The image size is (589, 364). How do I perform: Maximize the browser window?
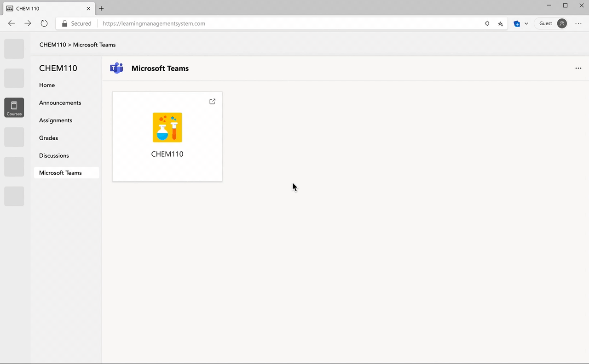click(565, 6)
